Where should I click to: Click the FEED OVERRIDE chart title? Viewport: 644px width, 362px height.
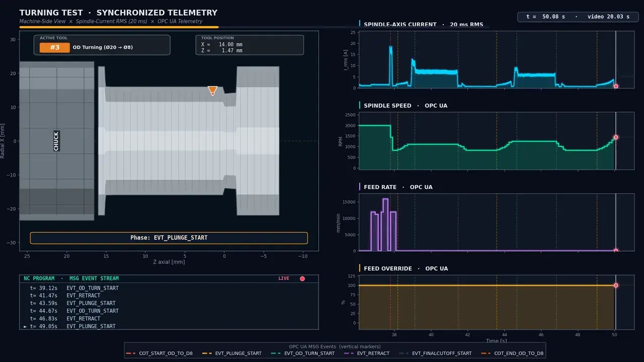click(406, 268)
